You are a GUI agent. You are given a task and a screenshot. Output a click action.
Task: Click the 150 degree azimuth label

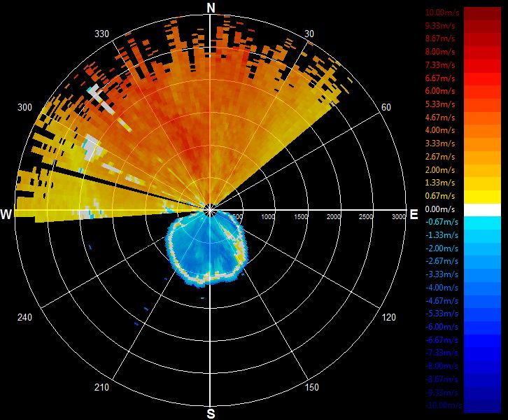click(311, 387)
